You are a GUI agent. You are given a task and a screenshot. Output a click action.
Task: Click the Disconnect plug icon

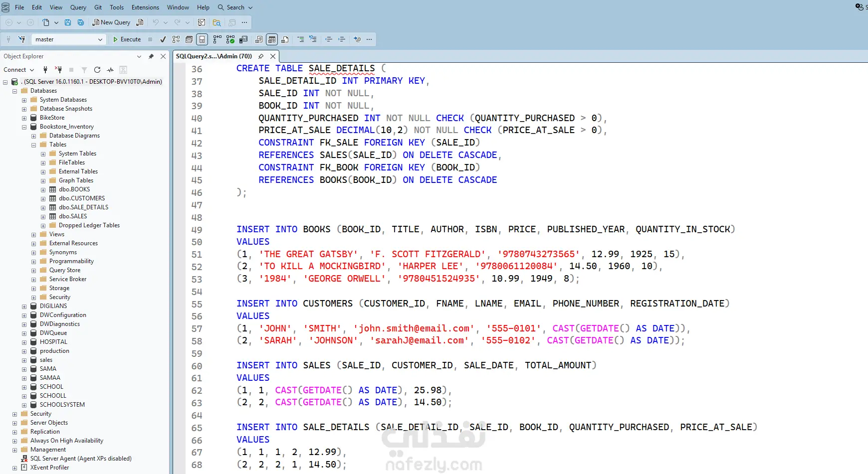[x=58, y=70]
